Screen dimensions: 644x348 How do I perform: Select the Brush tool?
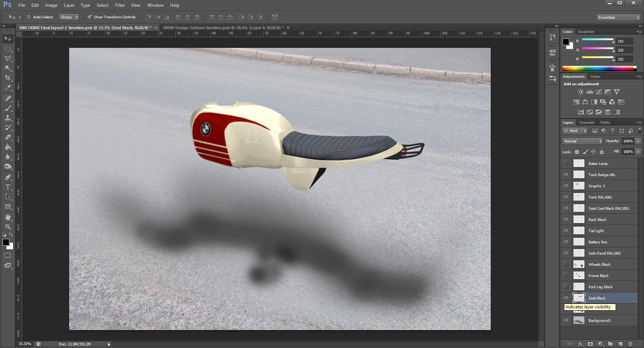[8, 108]
